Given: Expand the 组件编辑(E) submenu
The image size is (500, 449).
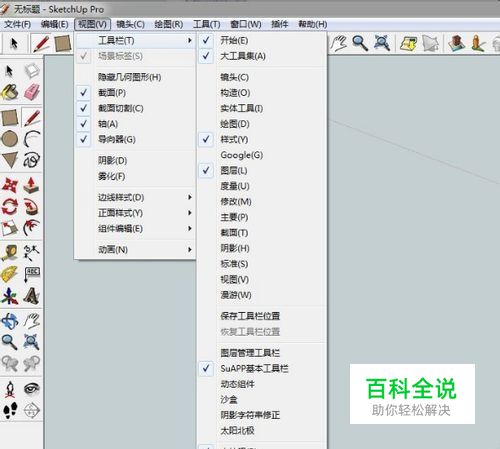Looking at the screenshot, I should 135,229.
